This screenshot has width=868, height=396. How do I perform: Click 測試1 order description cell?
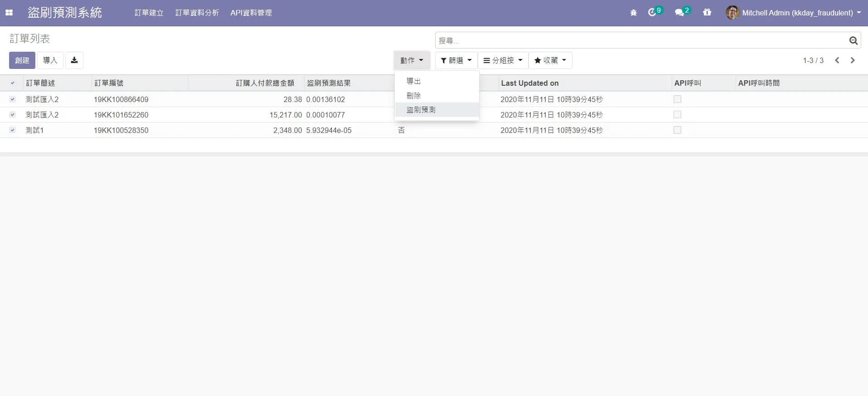[34, 130]
